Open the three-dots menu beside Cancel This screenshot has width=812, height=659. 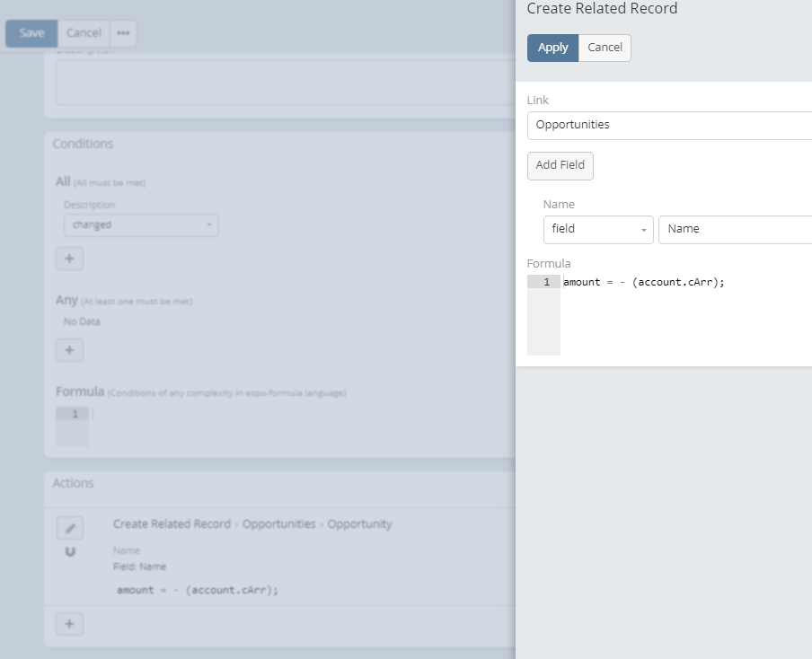(123, 33)
